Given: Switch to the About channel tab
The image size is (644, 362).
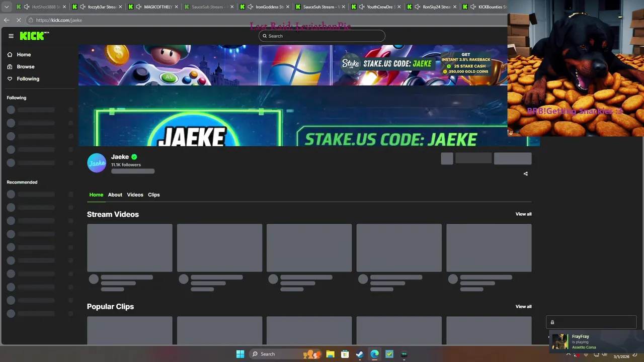Looking at the screenshot, I should click(115, 195).
